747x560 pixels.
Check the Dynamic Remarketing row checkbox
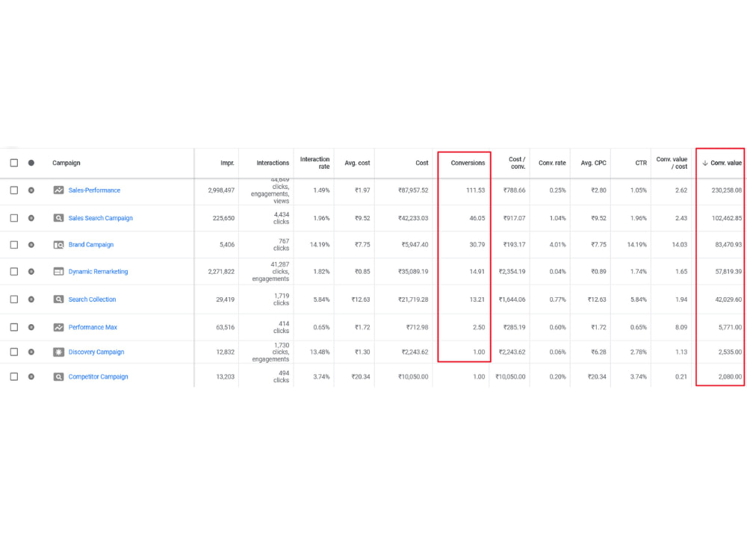(x=14, y=272)
